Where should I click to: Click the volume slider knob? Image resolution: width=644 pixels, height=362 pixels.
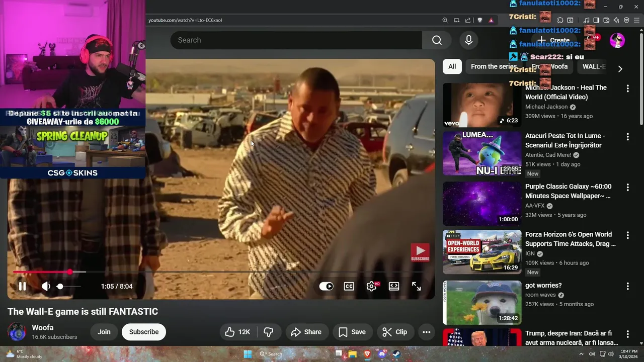(60, 286)
